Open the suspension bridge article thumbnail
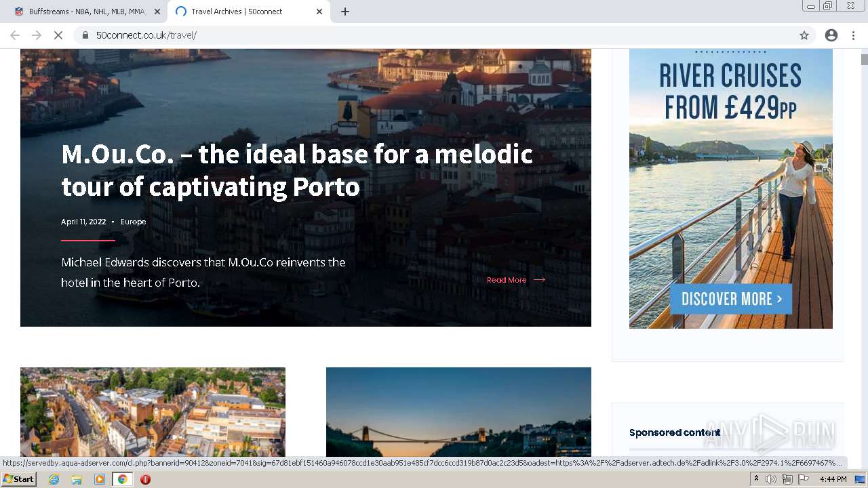 458,412
